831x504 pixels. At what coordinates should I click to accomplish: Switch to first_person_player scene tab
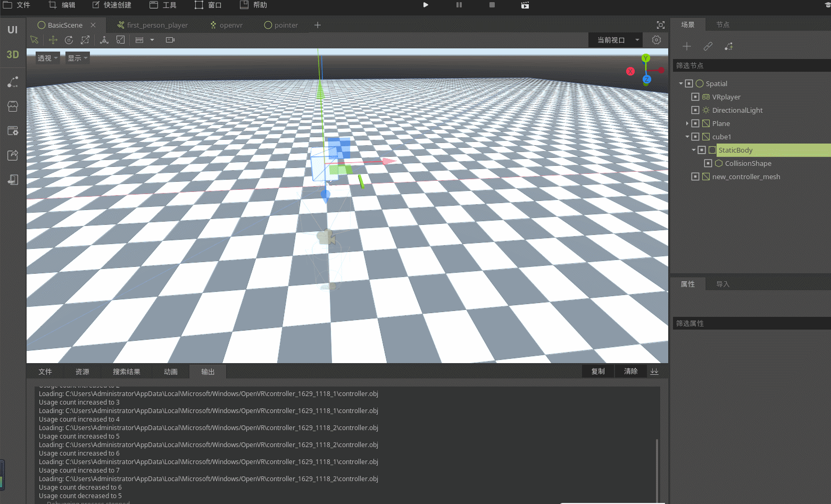(153, 25)
